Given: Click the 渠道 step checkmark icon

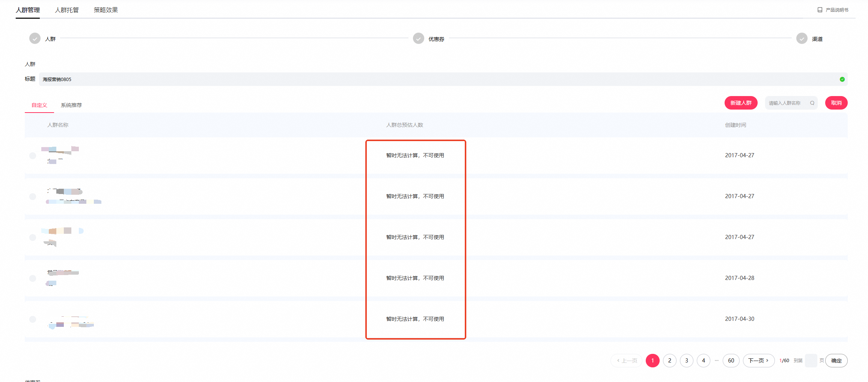Looking at the screenshot, I should [802, 39].
